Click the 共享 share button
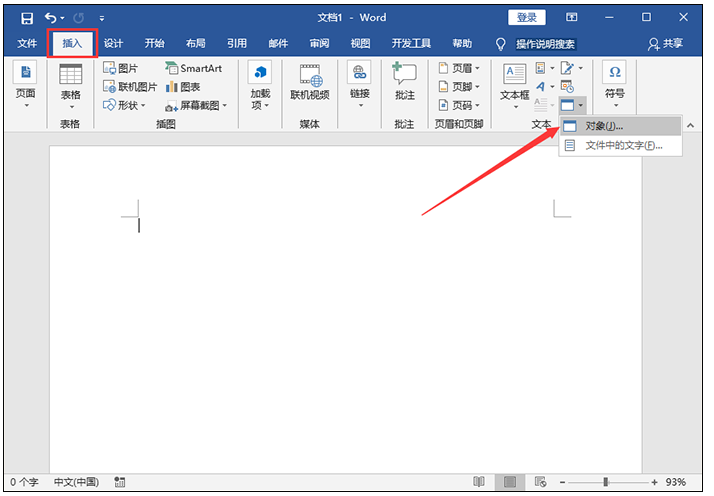This screenshot has height=496, width=714. point(665,44)
